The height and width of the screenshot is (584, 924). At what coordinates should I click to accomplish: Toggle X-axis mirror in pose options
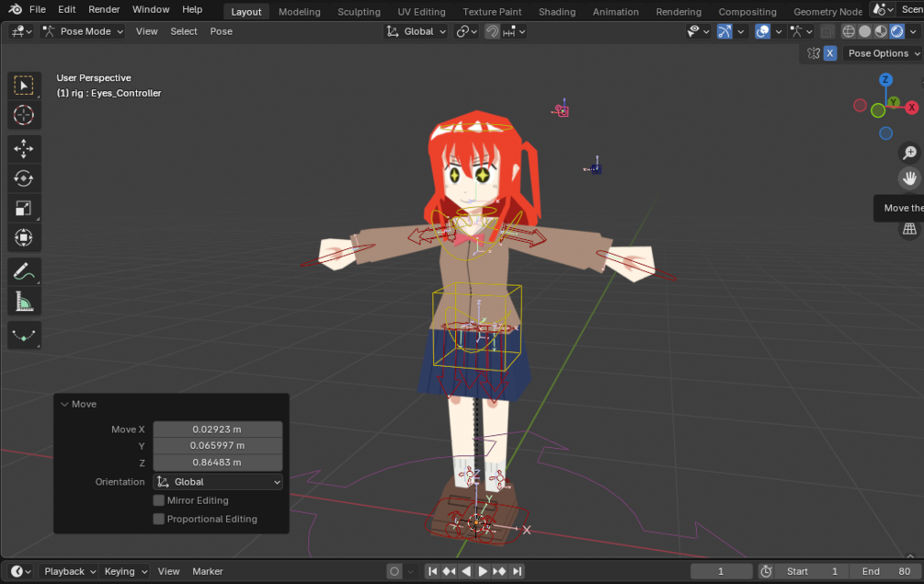click(x=829, y=53)
